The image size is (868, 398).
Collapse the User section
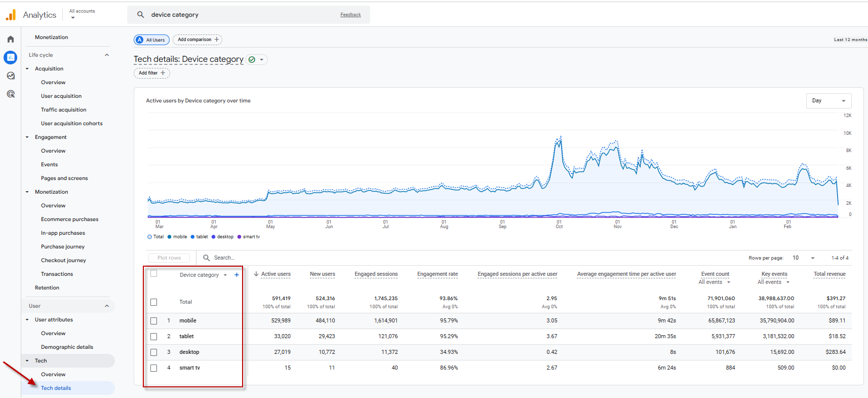pyautogui.click(x=107, y=306)
